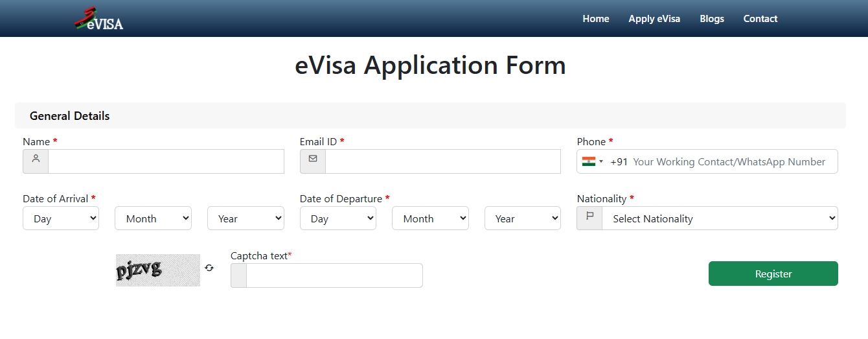Image resolution: width=868 pixels, height=339 pixels.
Task: Open the Blogs link in navigation
Action: [712, 19]
